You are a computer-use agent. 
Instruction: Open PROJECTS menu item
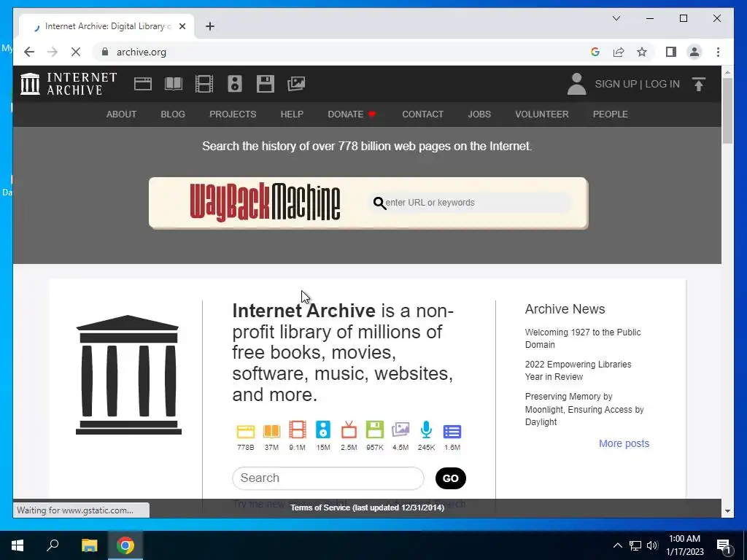click(x=233, y=114)
